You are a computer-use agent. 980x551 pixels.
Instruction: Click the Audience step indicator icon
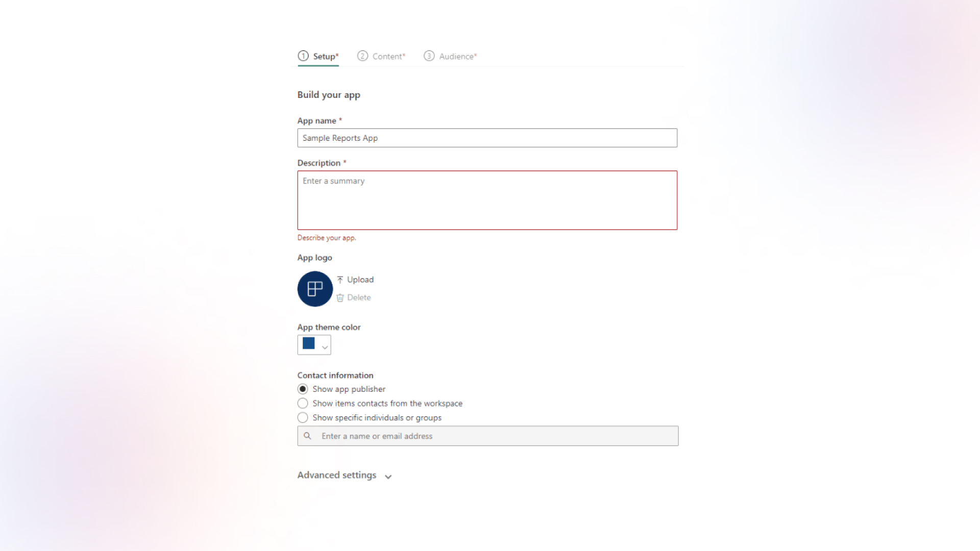(429, 56)
